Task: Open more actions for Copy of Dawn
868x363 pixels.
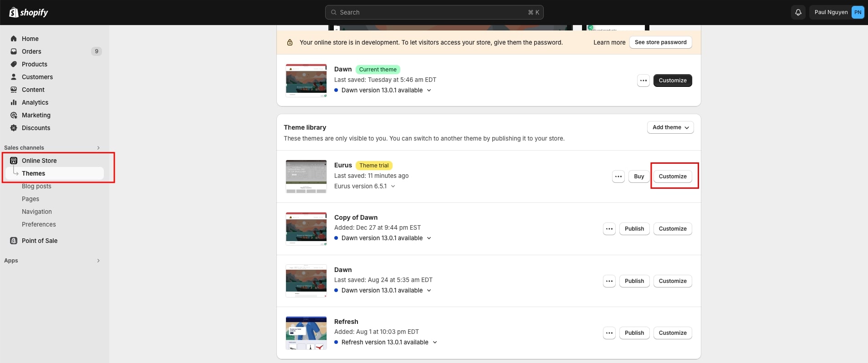Action: tap(609, 229)
